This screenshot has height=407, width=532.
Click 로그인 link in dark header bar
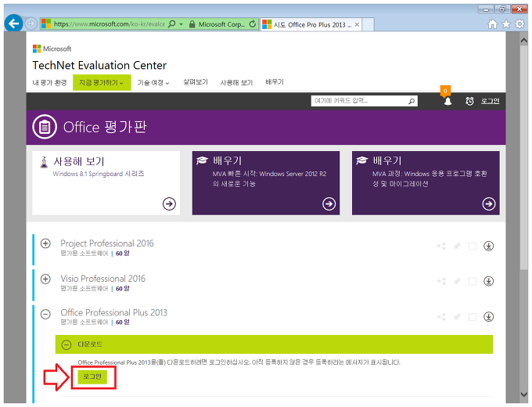(x=491, y=101)
